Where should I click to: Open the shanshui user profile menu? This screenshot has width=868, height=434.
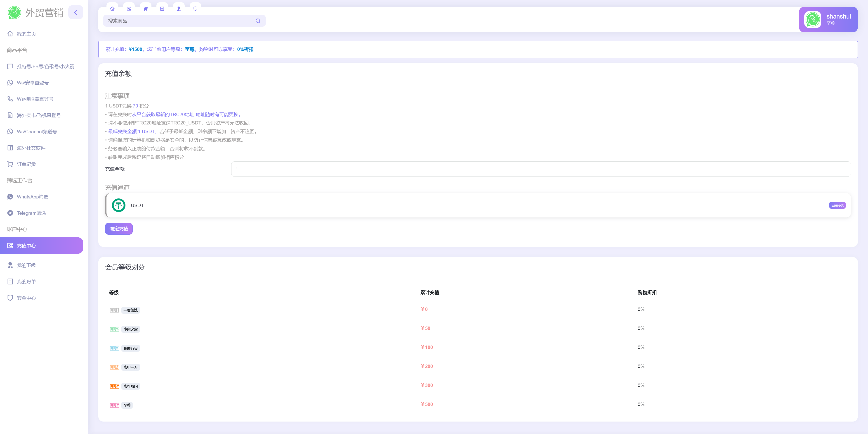click(828, 19)
